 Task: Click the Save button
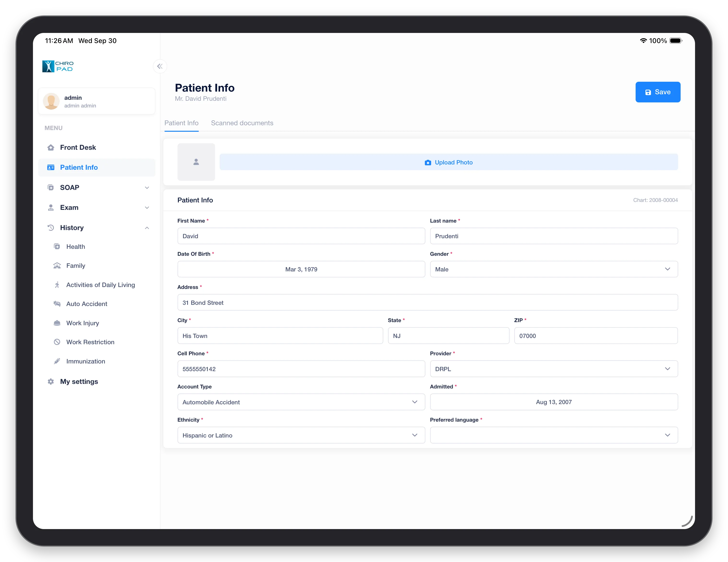tap(658, 92)
